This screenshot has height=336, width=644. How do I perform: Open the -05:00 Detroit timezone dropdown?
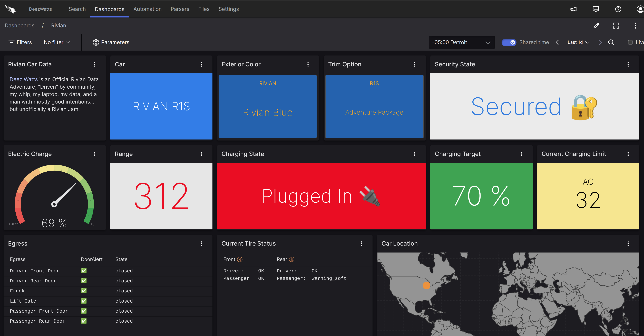coord(462,42)
